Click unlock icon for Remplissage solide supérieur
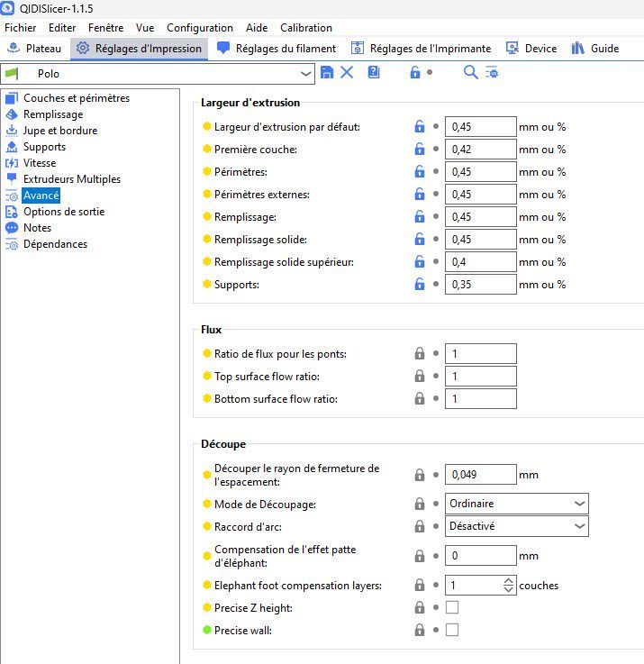This screenshot has width=644, height=664. (x=419, y=261)
